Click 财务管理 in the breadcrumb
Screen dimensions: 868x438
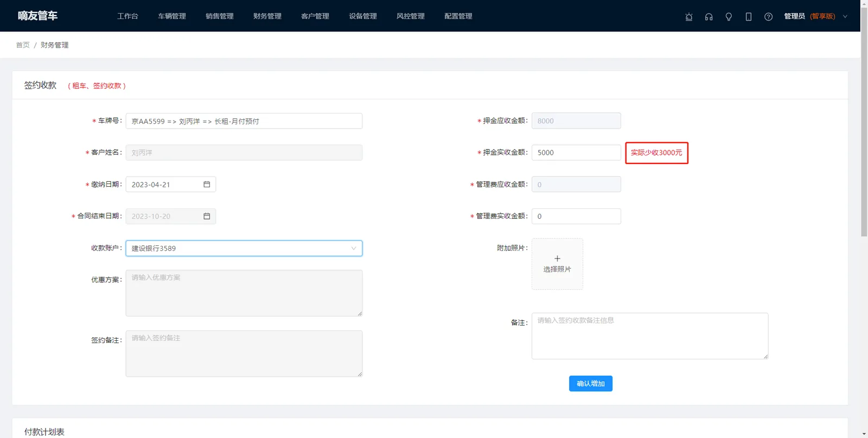click(55, 45)
